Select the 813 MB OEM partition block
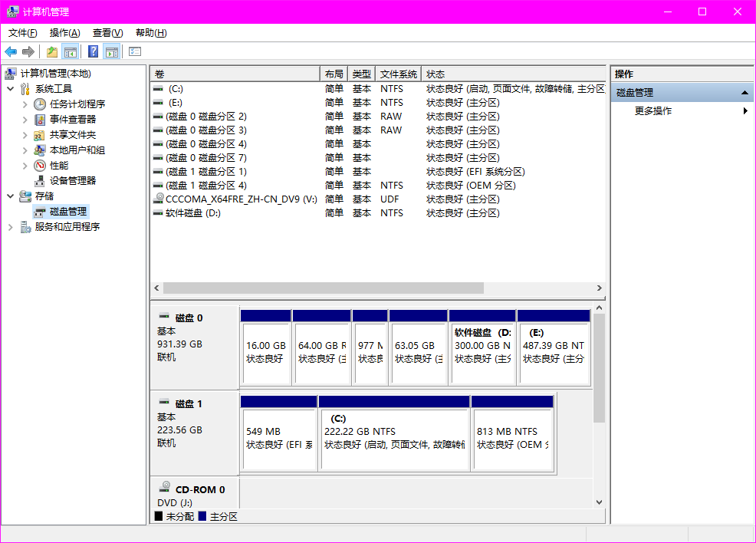Image resolution: width=756 pixels, height=543 pixels. pos(512,433)
